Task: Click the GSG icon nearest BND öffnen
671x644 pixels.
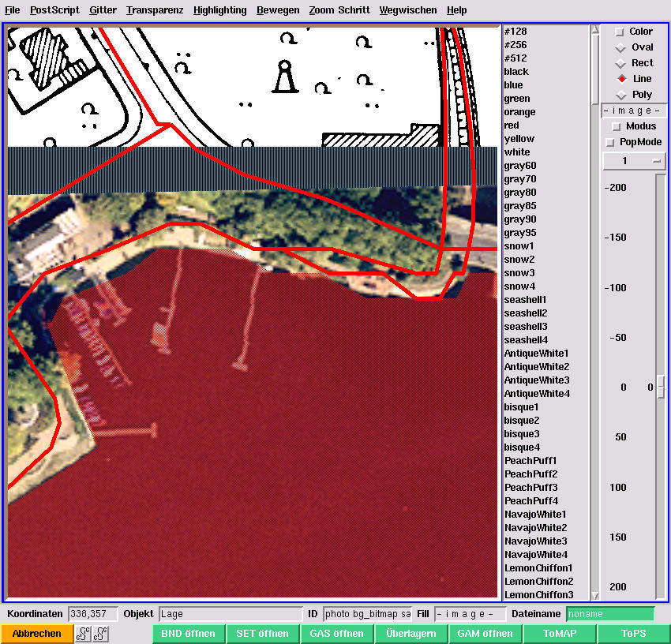Action: click(x=100, y=634)
